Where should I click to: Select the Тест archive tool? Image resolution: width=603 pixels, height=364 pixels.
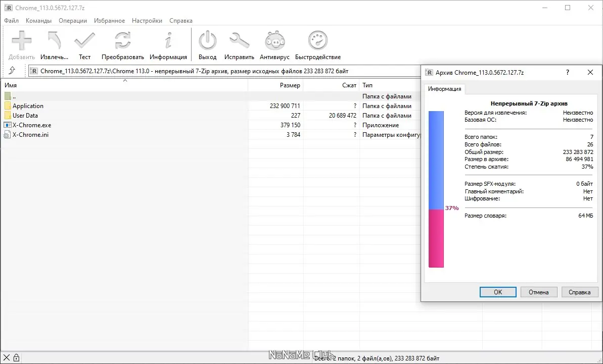click(84, 43)
